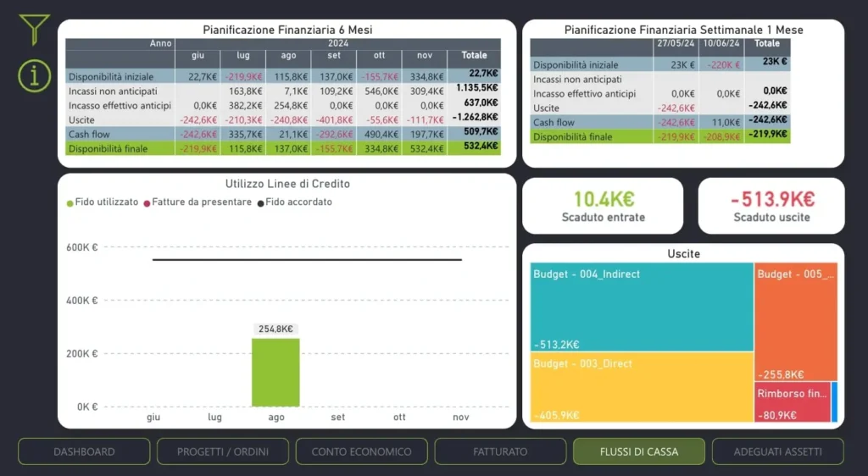Click the 'lug' column header in 6 Mesi table
868x476 pixels.
(x=243, y=55)
